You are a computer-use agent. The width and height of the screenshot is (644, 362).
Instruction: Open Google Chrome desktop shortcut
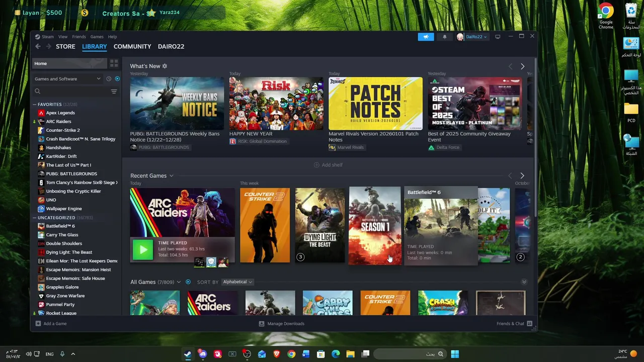(606, 16)
